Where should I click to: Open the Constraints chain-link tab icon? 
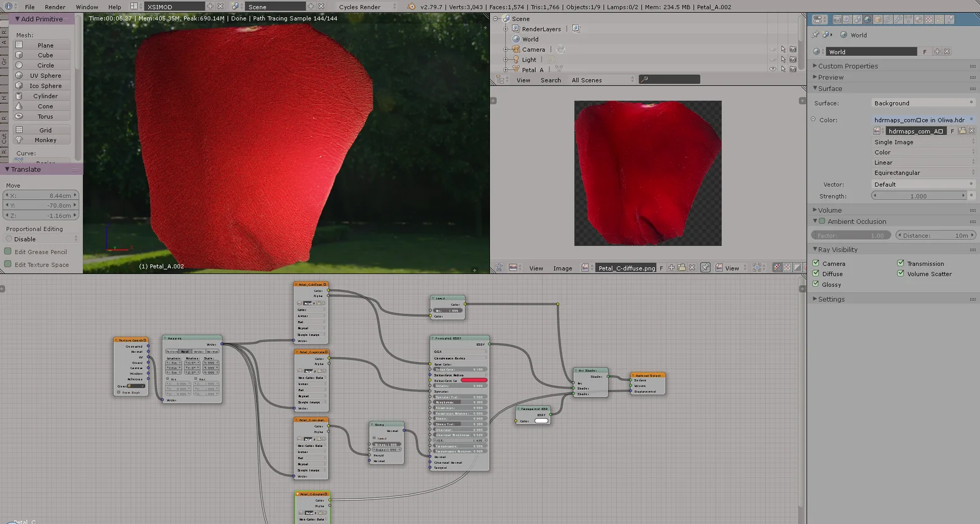[x=888, y=20]
